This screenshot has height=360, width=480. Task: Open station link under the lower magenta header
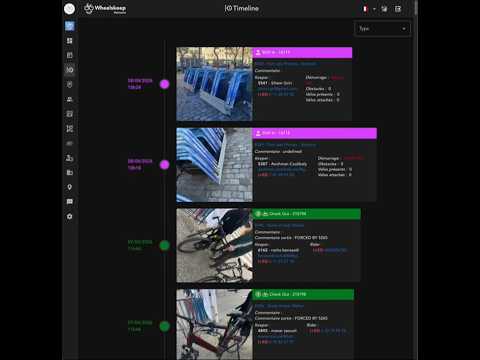click(x=285, y=145)
